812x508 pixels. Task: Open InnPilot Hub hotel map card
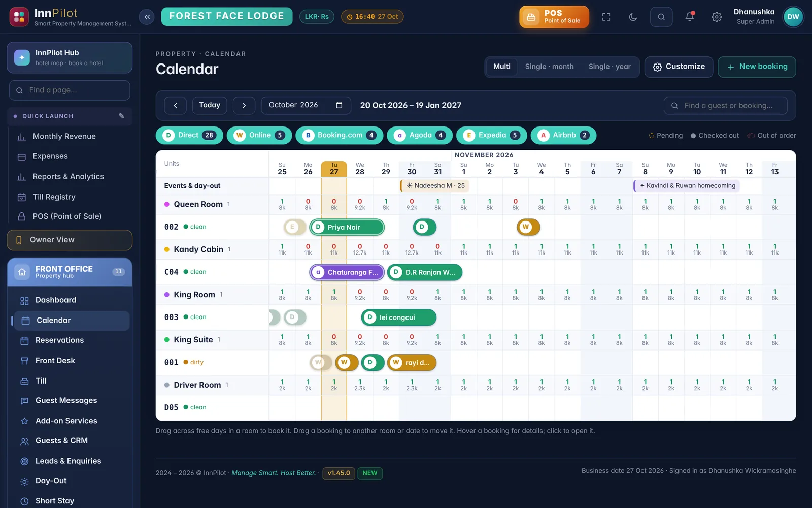pos(70,57)
